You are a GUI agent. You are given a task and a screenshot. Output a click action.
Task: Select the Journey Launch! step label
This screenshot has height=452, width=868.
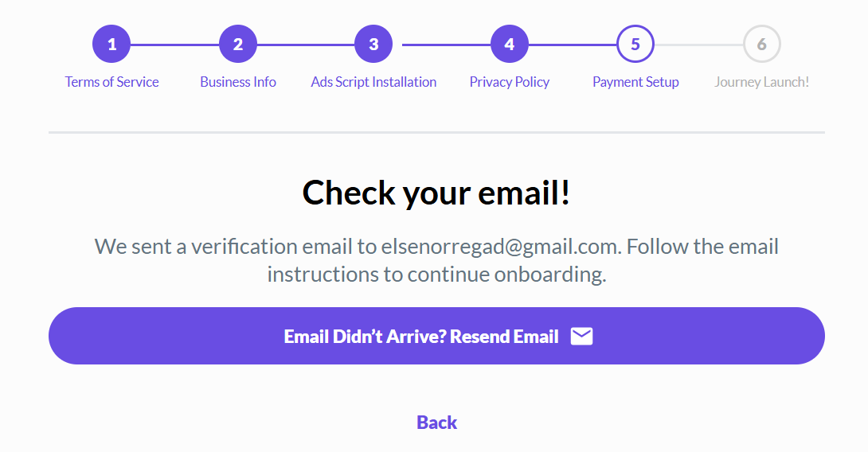click(x=761, y=82)
